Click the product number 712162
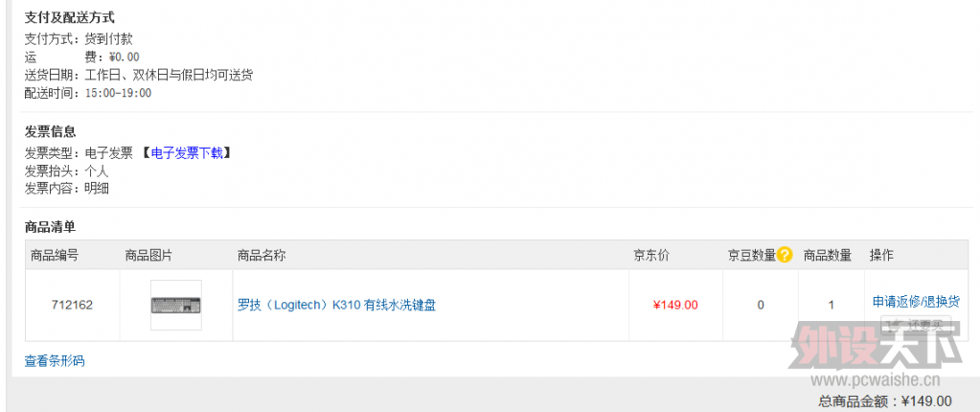Screen dimensions: 980x412 point(72,305)
